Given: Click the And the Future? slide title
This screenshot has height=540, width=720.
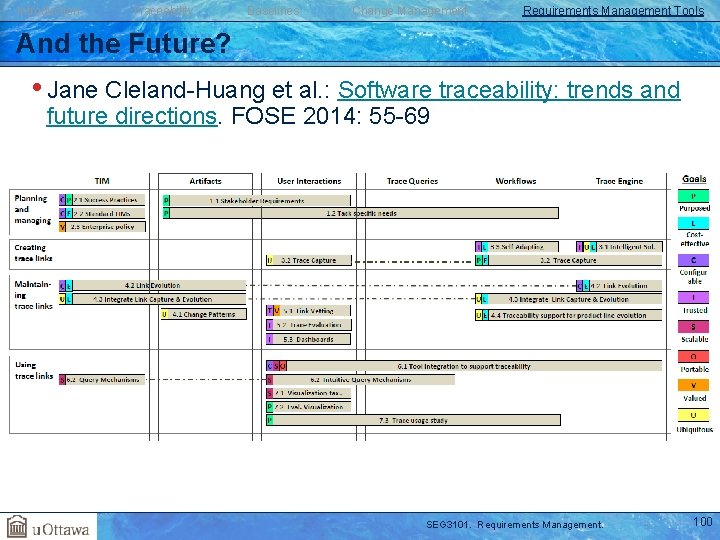Looking at the screenshot, I should (123, 43).
